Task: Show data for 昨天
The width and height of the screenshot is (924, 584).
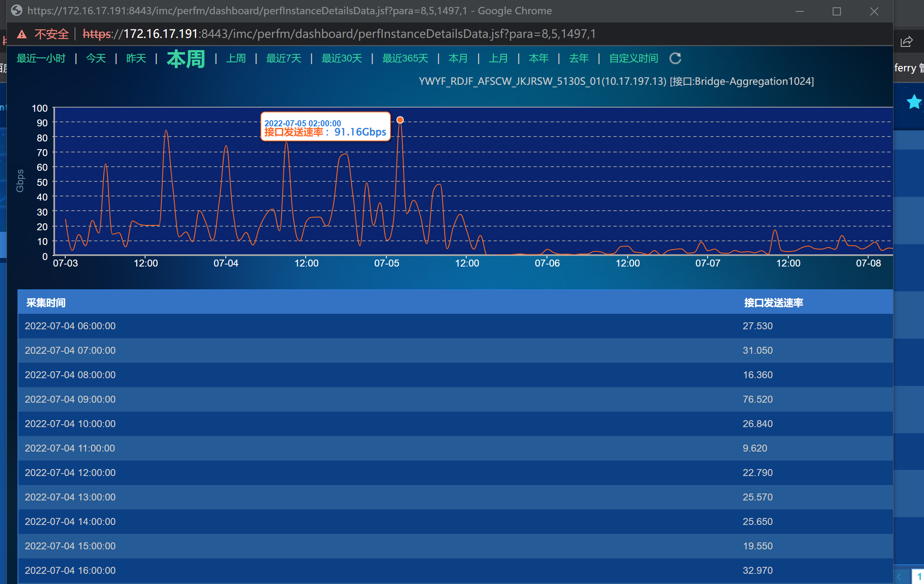Action: pyautogui.click(x=136, y=58)
